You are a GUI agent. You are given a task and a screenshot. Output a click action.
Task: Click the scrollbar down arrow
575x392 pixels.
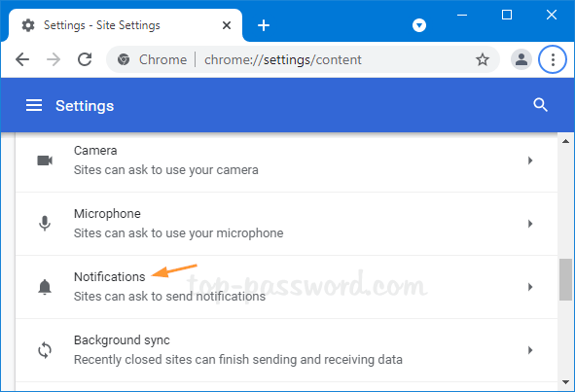[565, 382]
